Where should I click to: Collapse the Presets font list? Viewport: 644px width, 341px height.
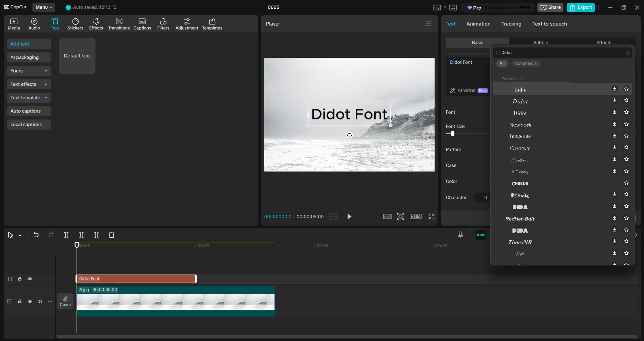tap(522, 78)
